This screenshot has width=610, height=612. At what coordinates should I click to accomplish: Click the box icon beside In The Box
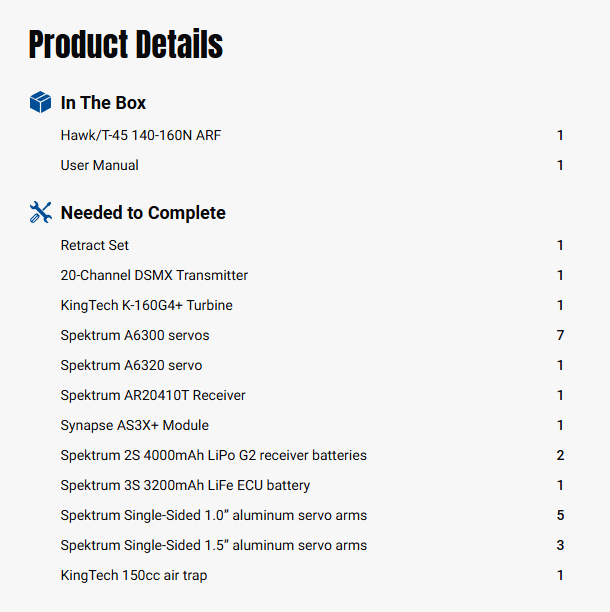(x=40, y=103)
